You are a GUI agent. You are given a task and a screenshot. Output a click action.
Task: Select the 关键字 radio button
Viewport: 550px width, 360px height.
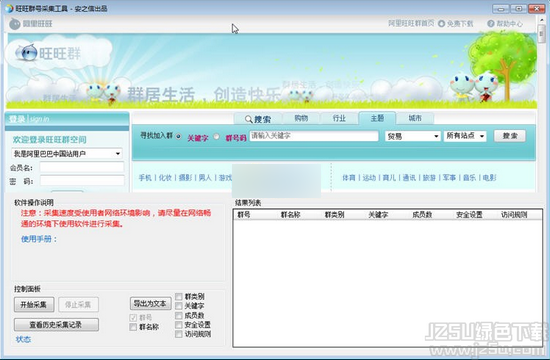pos(179,136)
